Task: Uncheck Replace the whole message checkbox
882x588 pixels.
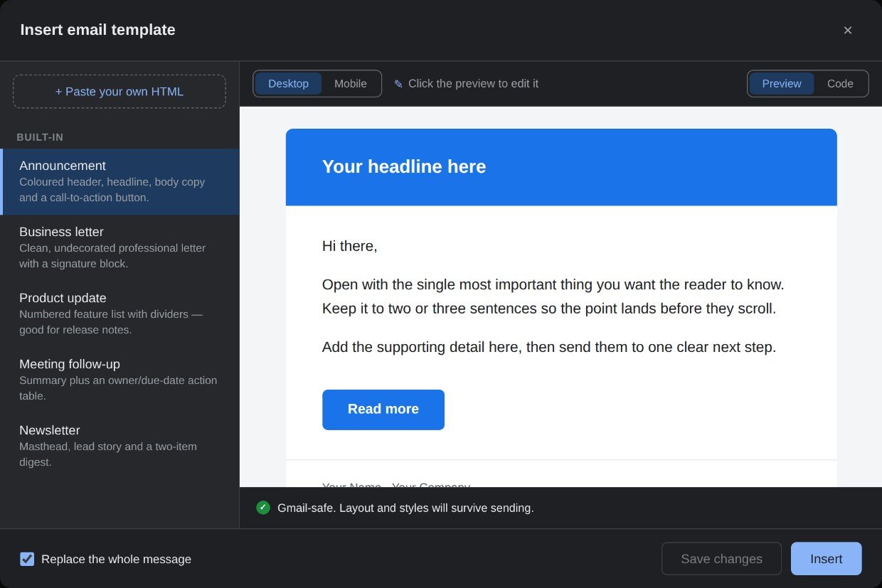Action: pos(27,559)
